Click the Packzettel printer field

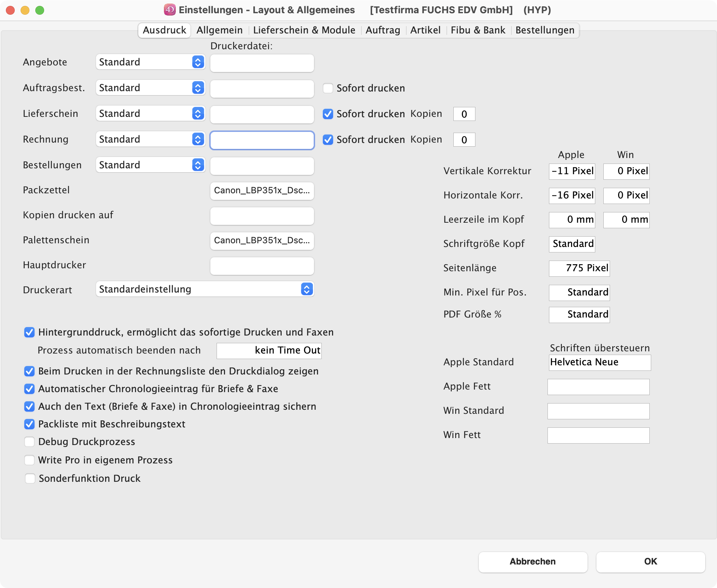tap(262, 191)
